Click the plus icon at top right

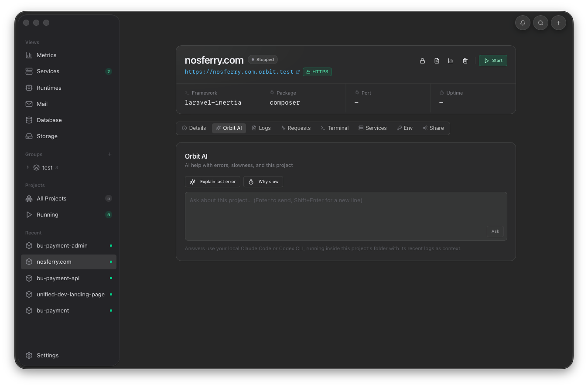click(x=558, y=23)
